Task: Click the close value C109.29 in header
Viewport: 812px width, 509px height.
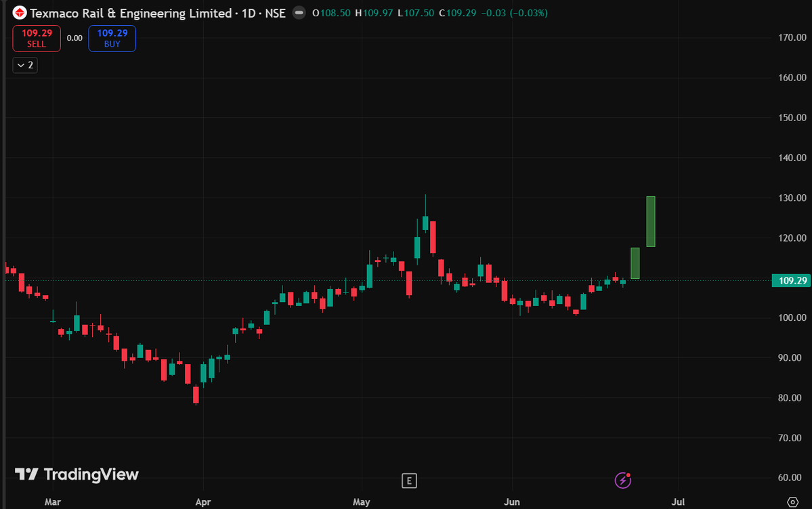Action: tap(457, 13)
